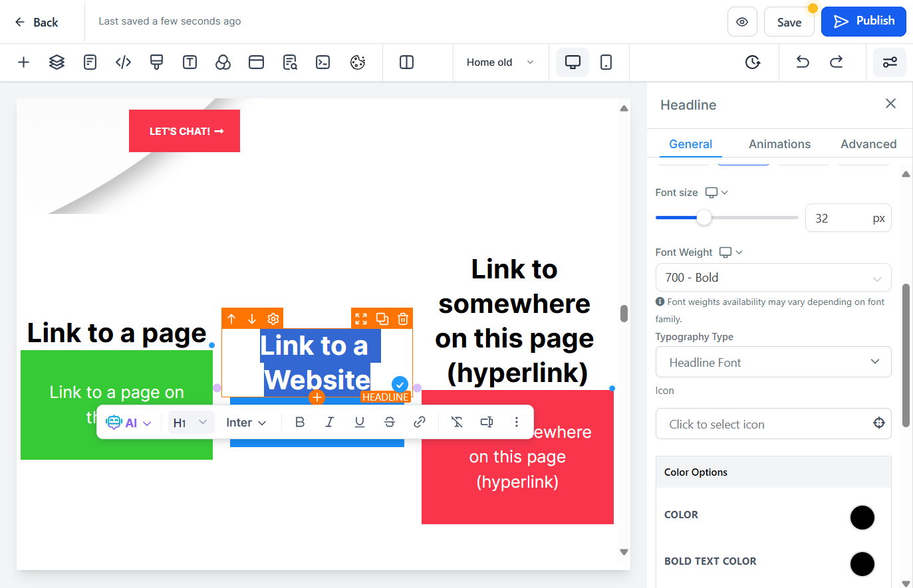Toggle italic formatting in text toolbar
This screenshot has width=913, height=588.
pyautogui.click(x=329, y=422)
